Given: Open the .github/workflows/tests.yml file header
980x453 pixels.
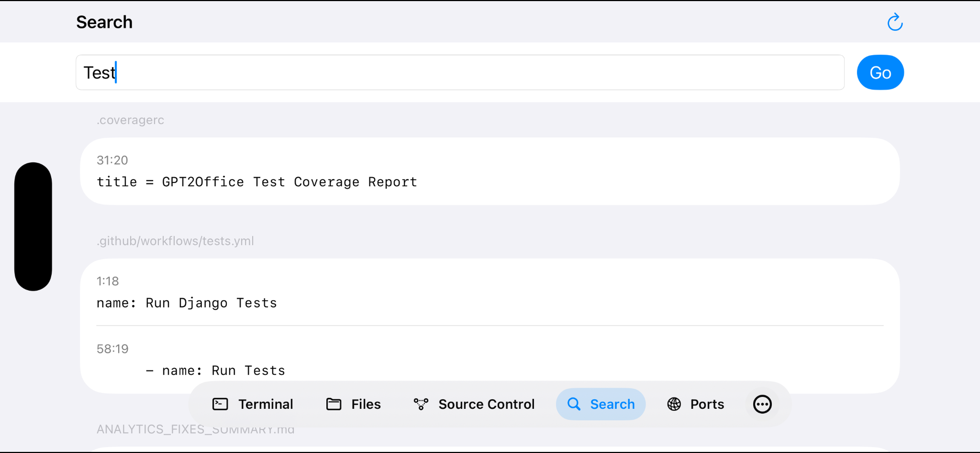Looking at the screenshot, I should tap(175, 241).
